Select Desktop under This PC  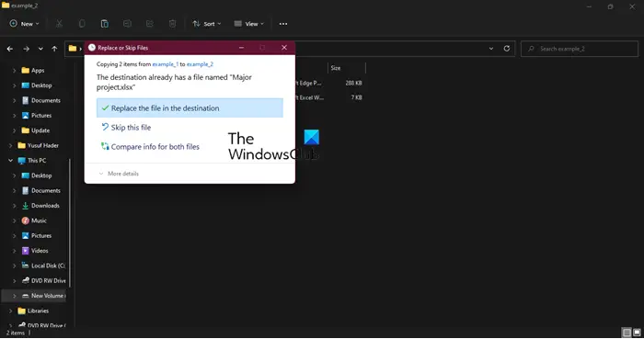(x=41, y=175)
